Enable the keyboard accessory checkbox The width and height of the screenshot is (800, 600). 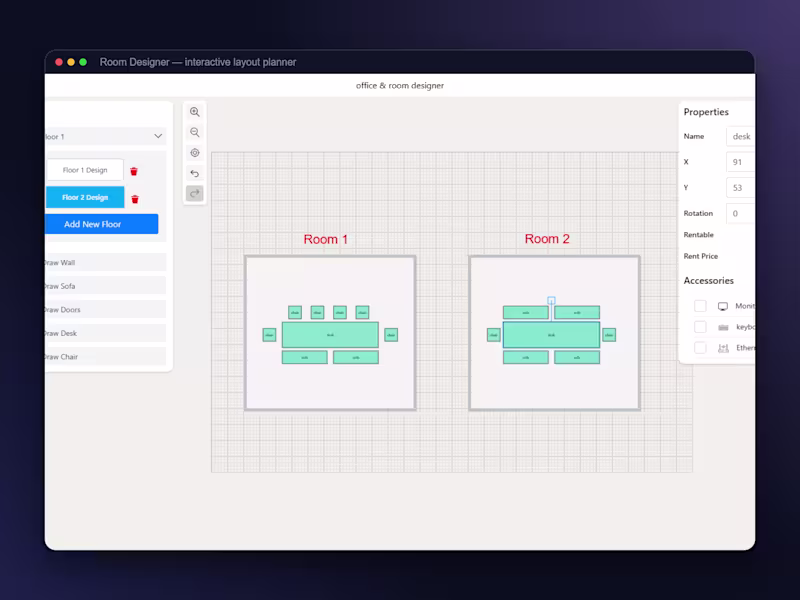tap(700, 327)
